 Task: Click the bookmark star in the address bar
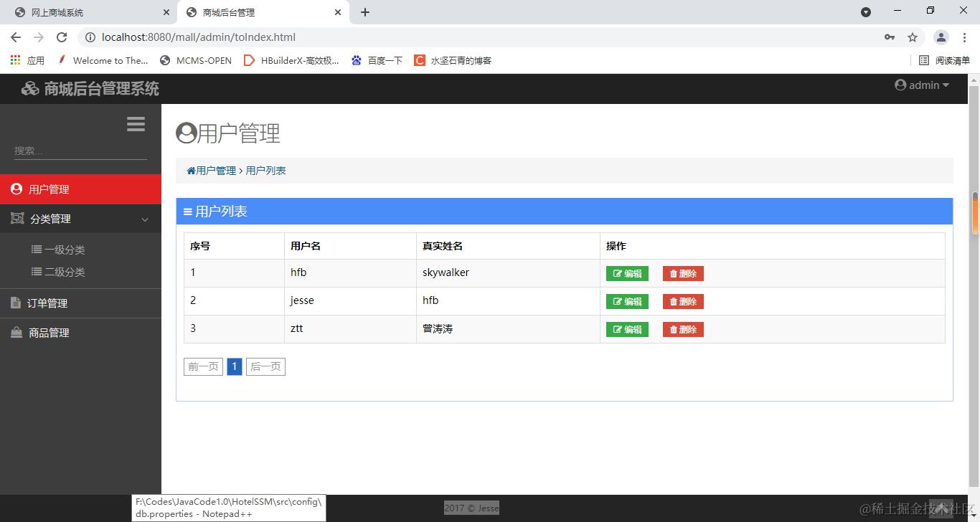click(x=912, y=37)
